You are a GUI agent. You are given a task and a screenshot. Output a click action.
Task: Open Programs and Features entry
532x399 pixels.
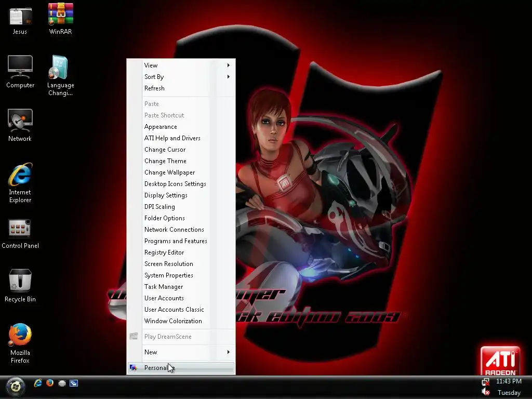(176, 241)
